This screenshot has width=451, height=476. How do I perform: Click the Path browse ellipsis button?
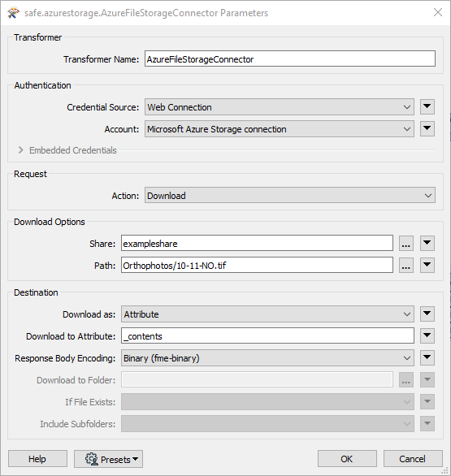coord(406,265)
